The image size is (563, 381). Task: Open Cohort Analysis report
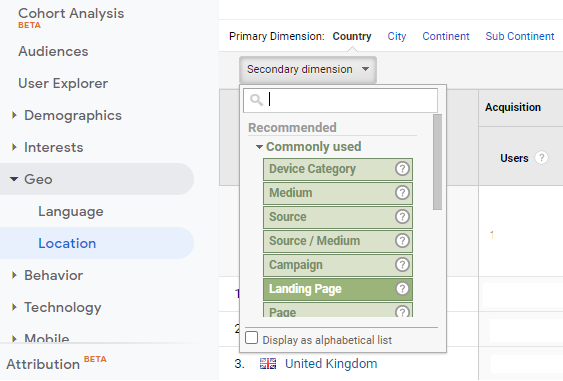coord(71,13)
